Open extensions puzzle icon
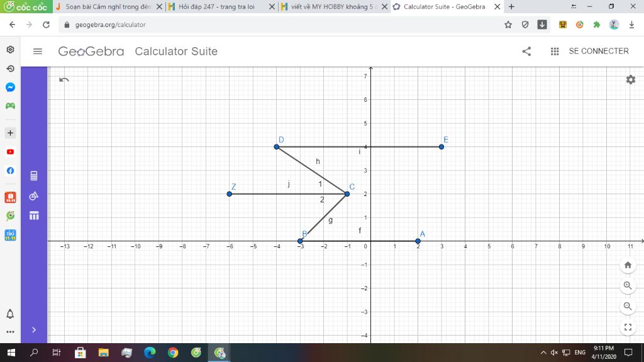The image size is (644, 362). [596, 25]
